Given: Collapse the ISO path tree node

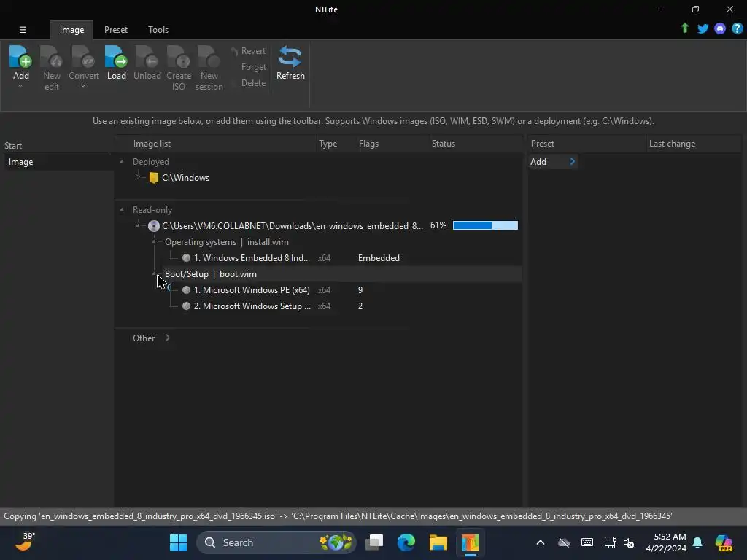Looking at the screenshot, I should point(138,225).
